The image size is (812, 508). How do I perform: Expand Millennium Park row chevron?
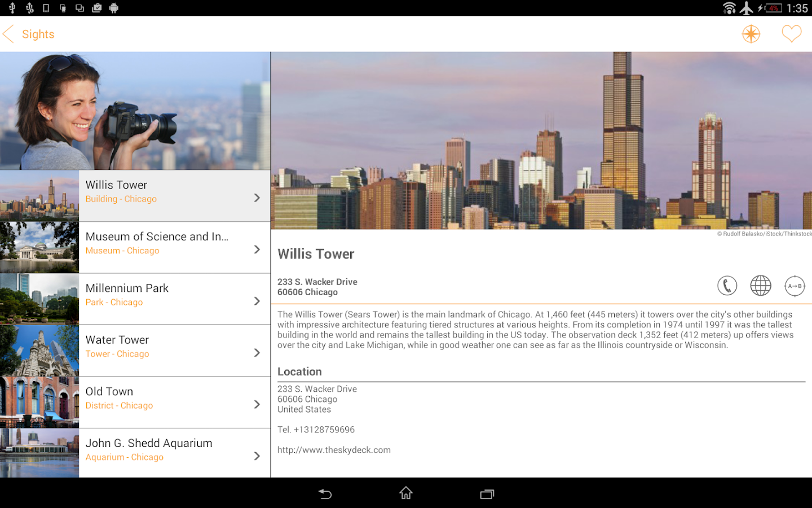[257, 301]
